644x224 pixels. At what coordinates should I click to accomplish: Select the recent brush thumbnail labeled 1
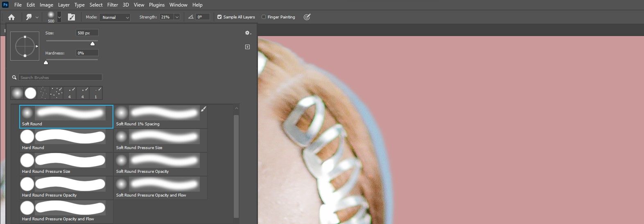(x=96, y=93)
